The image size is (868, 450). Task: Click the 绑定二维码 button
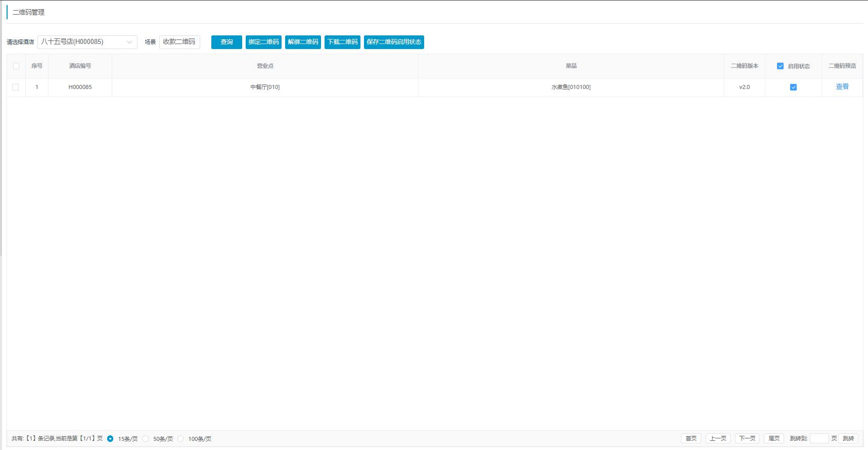click(263, 42)
